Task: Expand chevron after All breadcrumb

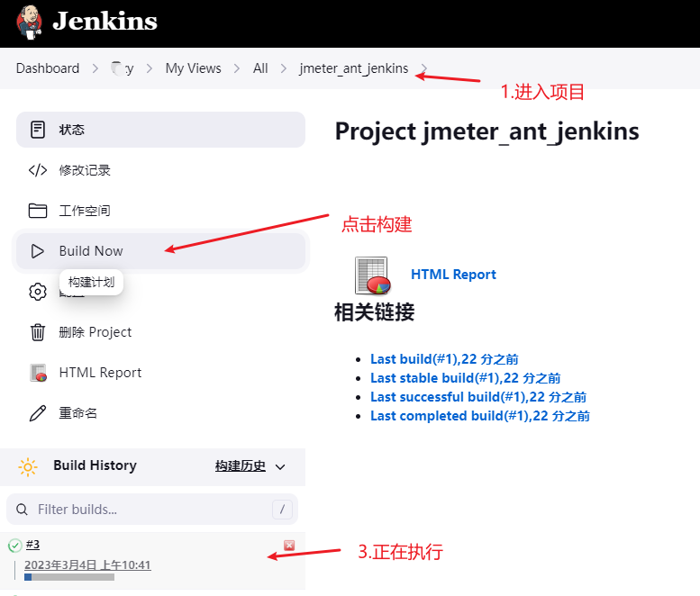Action: click(284, 68)
